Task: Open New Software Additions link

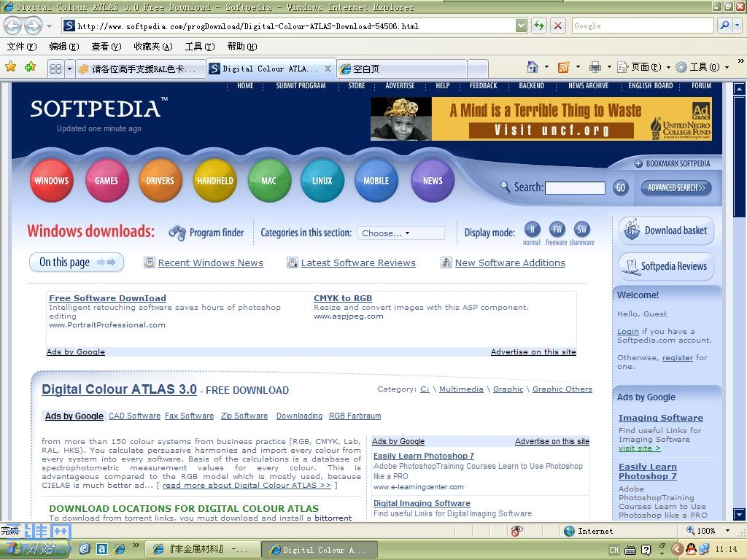Action: 510,262
